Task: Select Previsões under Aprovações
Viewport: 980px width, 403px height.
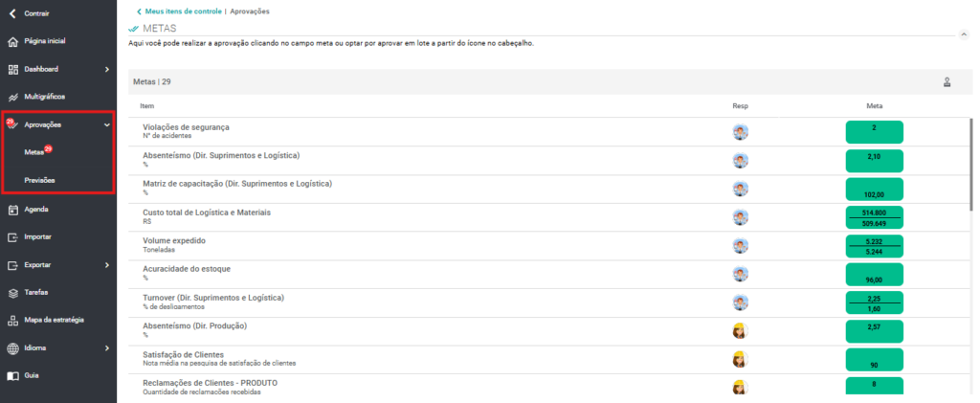Action: pos(39,180)
